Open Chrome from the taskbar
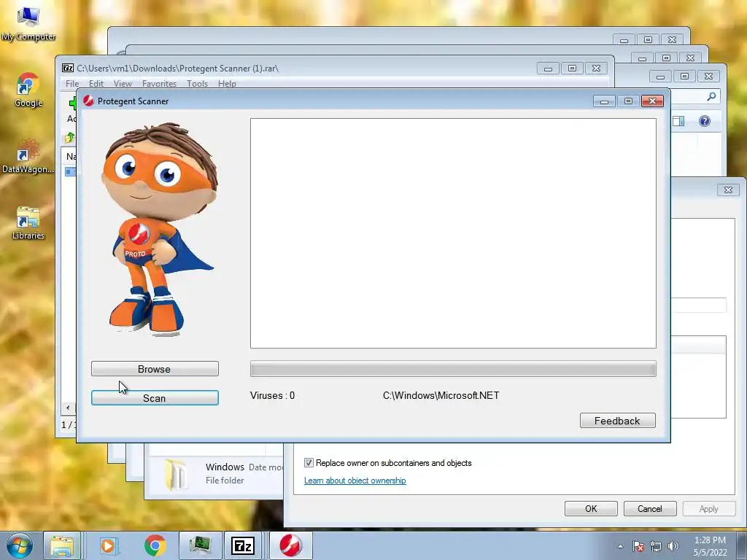 pos(155,545)
